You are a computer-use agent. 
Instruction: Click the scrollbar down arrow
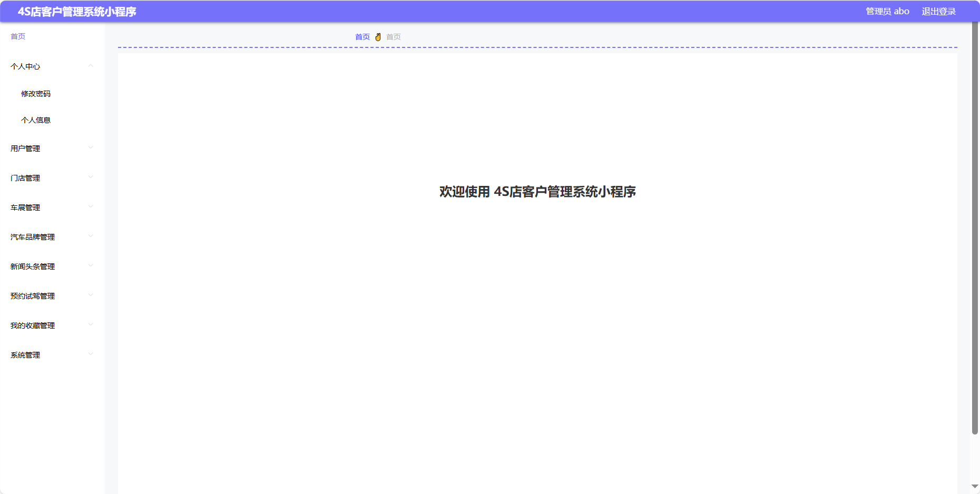(x=975, y=486)
